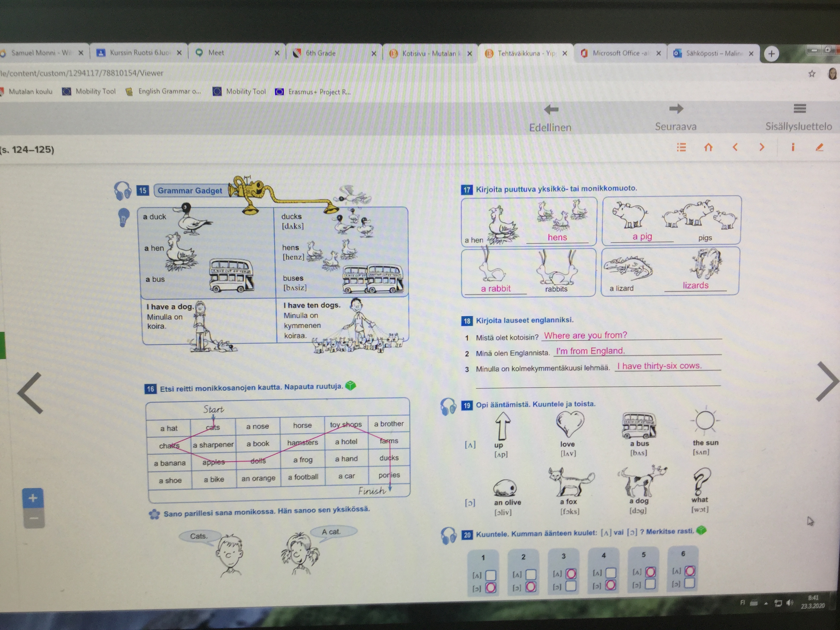This screenshot has width=840, height=630.
Task: Bookmark the page with the star icon
Action: pyautogui.click(x=811, y=74)
